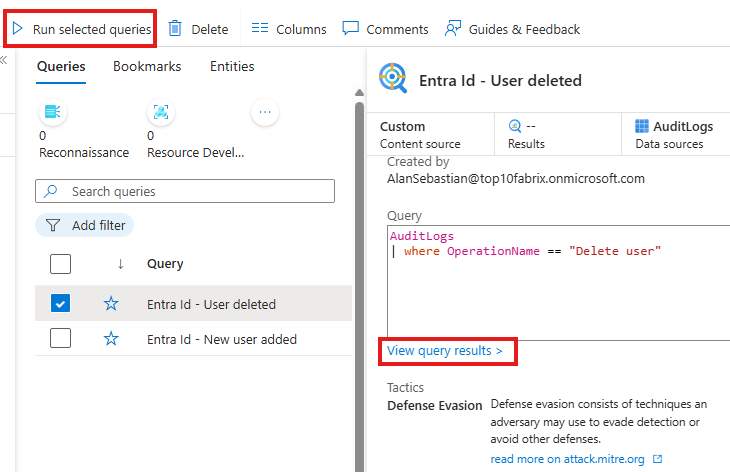Click the creator email AlanSebastian address

pyautogui.click(x=516, y=179)
